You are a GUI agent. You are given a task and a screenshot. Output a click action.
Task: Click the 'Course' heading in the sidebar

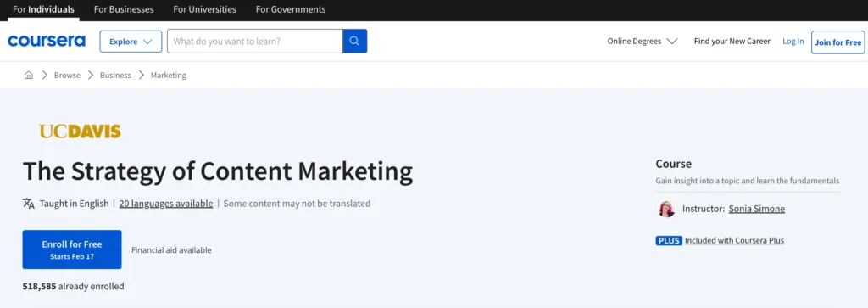(674, 164)
